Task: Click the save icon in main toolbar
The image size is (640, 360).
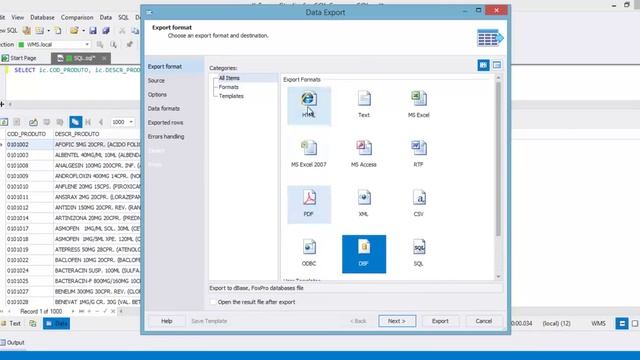Action: pyautogui.click(x=93, y=31)
